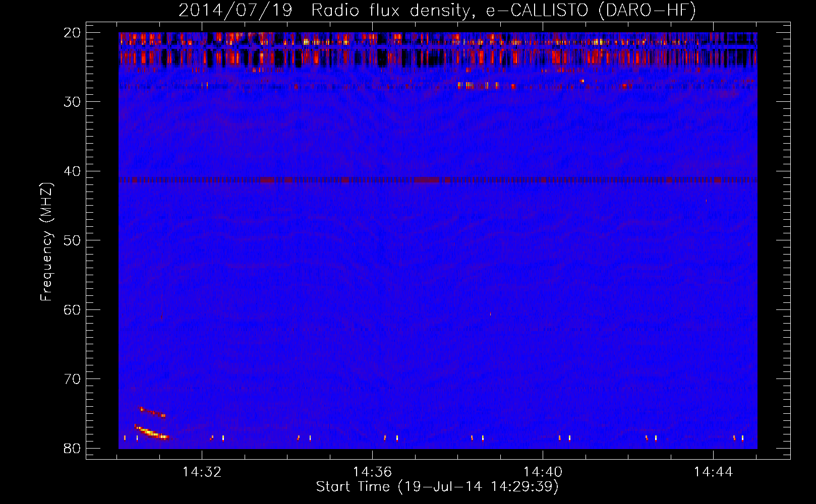Click the 20 frequency tick label
The width and height of the screenshot is (816, 504).
coord(72,33)
